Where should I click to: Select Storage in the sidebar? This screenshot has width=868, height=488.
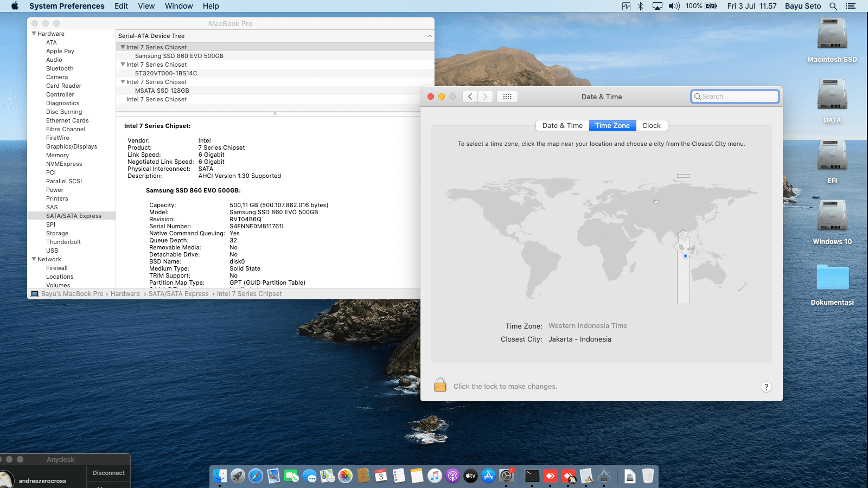(x=57, y=233)
